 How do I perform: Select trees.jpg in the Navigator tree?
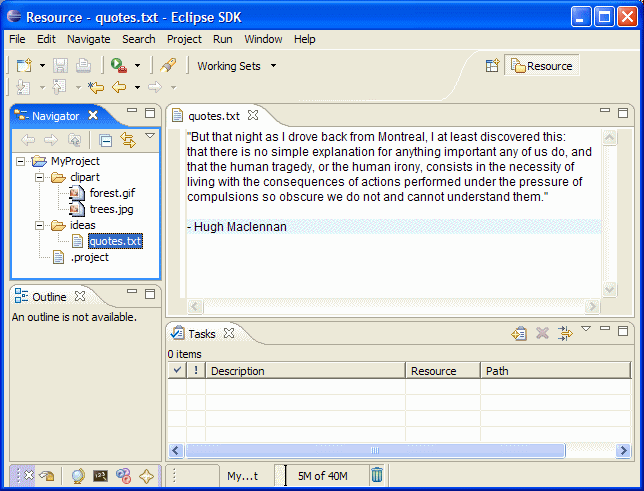pyautogui.click(x=111, y=209)
